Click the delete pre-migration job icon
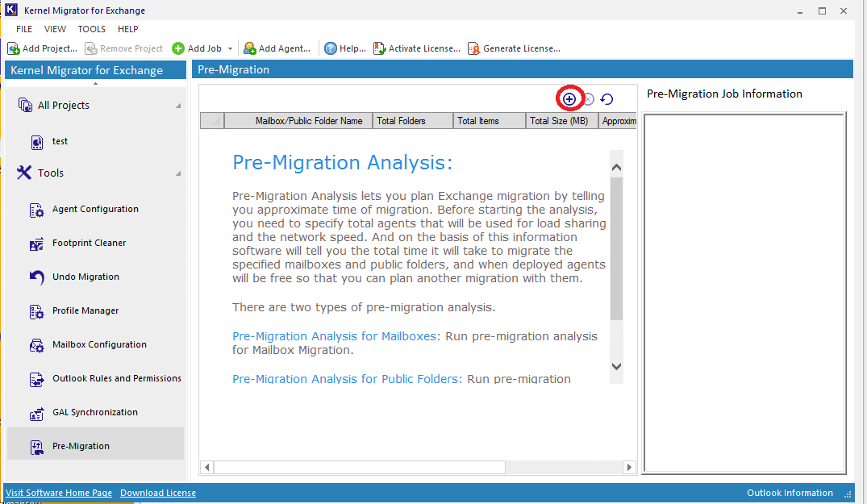 [x=589, y=99]
